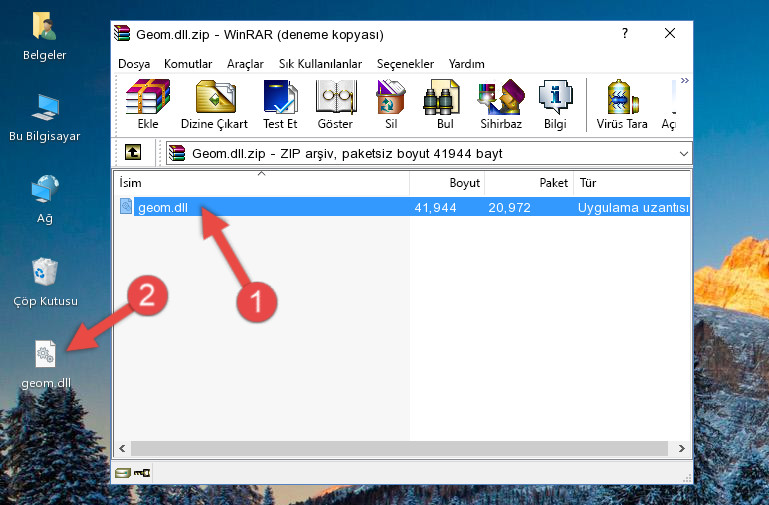Sort by the İsim column header

pyautogui.click(x=262, y=183)
